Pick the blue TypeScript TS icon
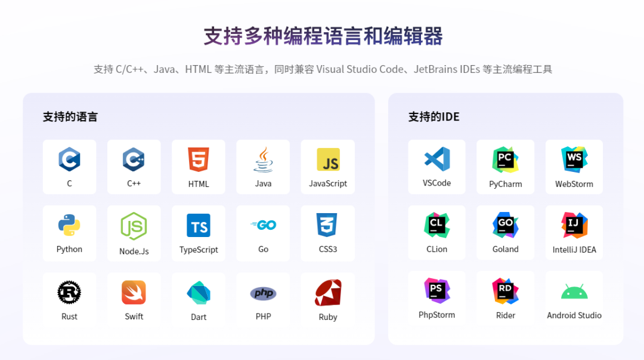 pos(199,226)
